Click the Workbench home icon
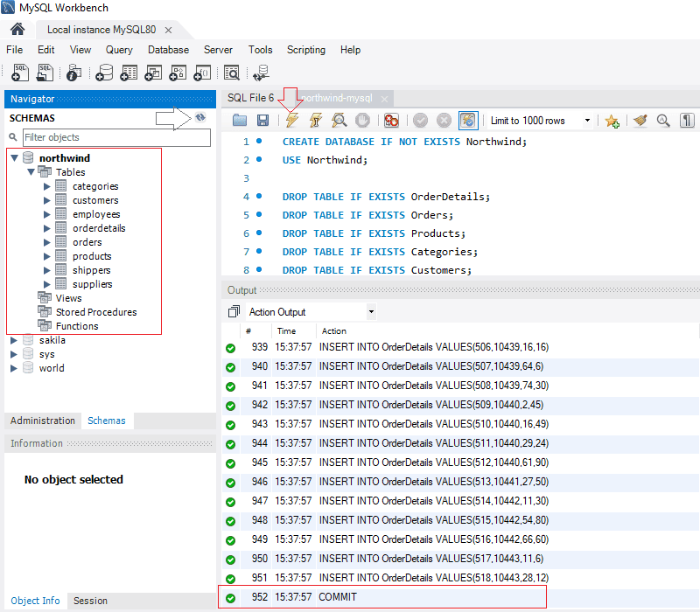The height and width of the screenshot is (612, 700). [17, 29]
